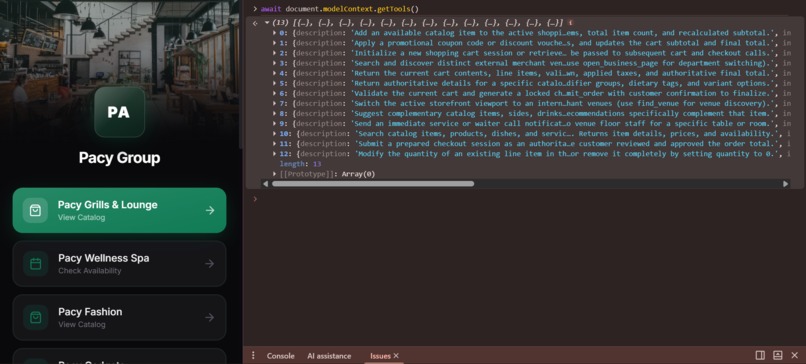
Task: Expand array entry 8 about complementary catalog items
Action: coord(275,114)
